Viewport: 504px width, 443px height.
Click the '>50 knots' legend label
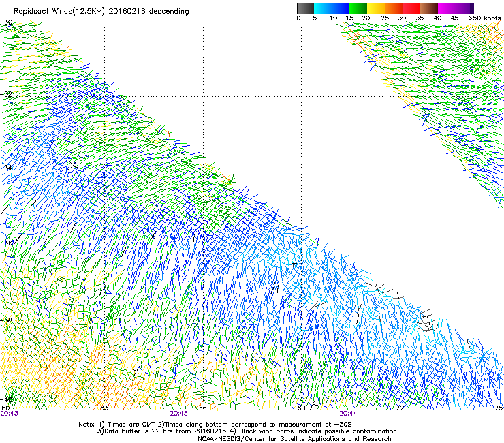tap(484, 18)
